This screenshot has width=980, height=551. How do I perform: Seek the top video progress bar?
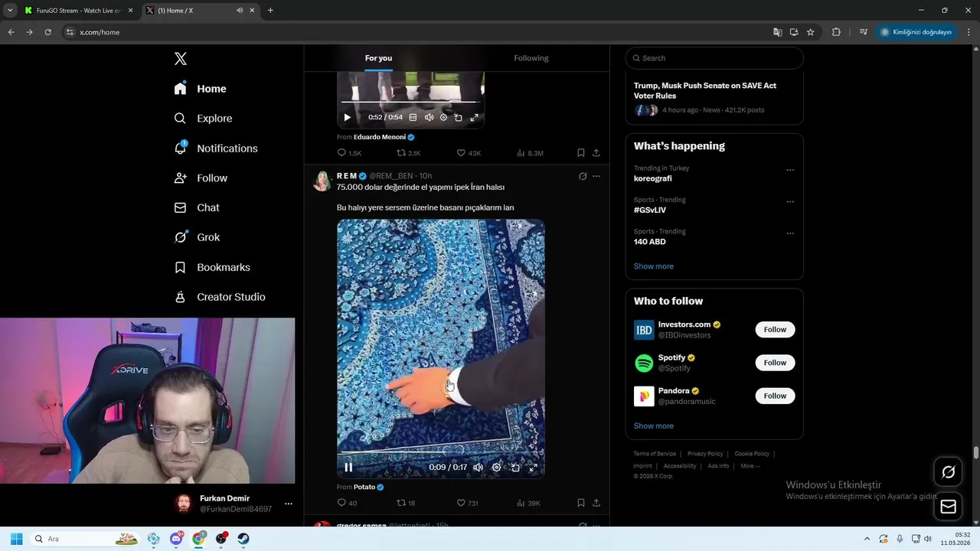coord(410,102)
